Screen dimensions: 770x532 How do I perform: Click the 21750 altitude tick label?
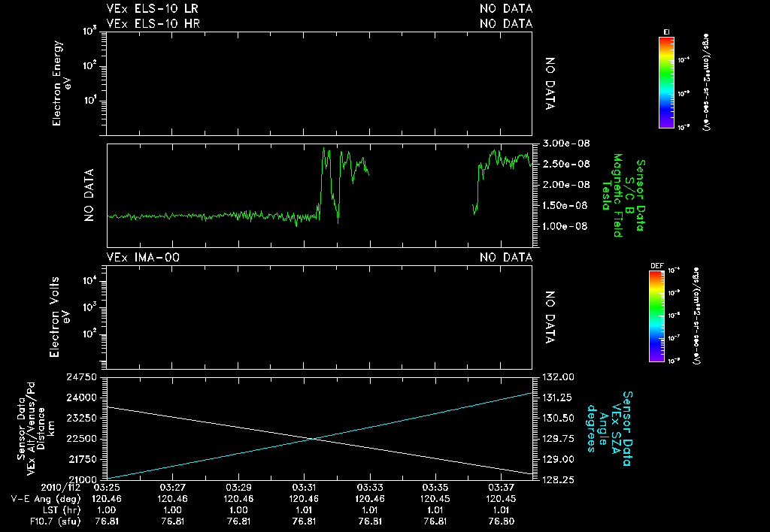click(x=81, y=459)
